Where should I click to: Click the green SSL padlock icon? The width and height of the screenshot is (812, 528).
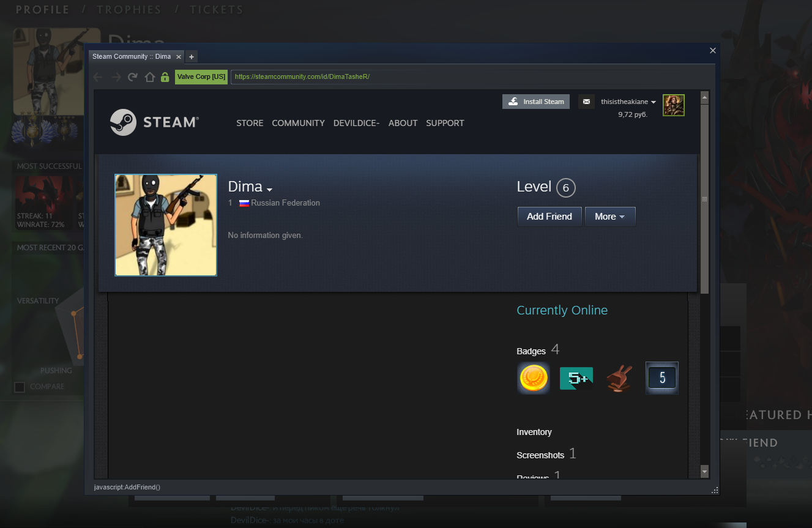tap(165, 77)
